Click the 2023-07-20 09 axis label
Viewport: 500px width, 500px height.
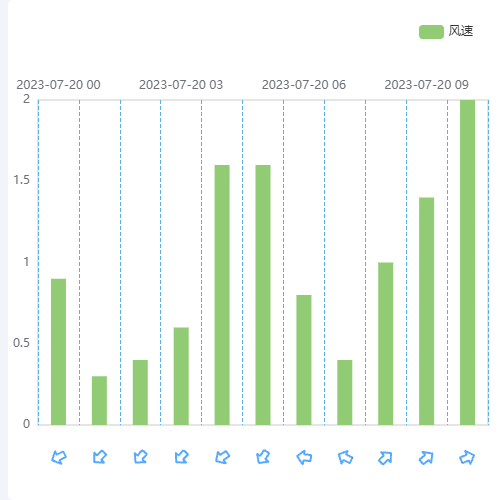click(x=426, y=85)
